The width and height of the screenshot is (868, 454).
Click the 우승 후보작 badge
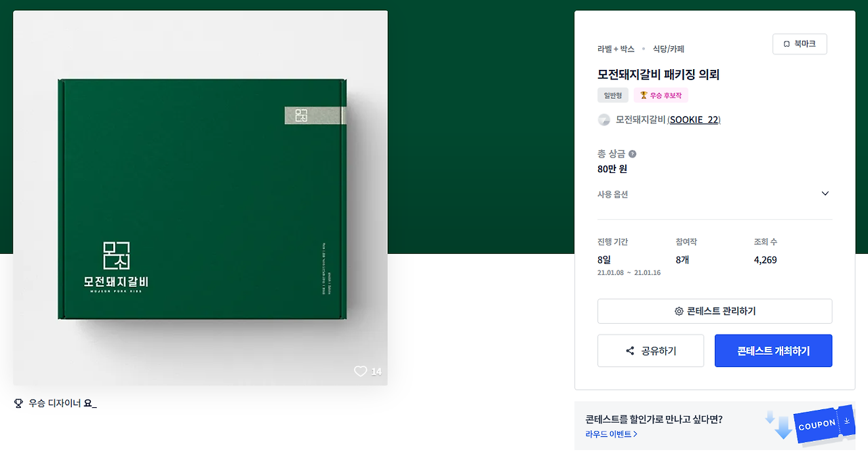[660, 96]
